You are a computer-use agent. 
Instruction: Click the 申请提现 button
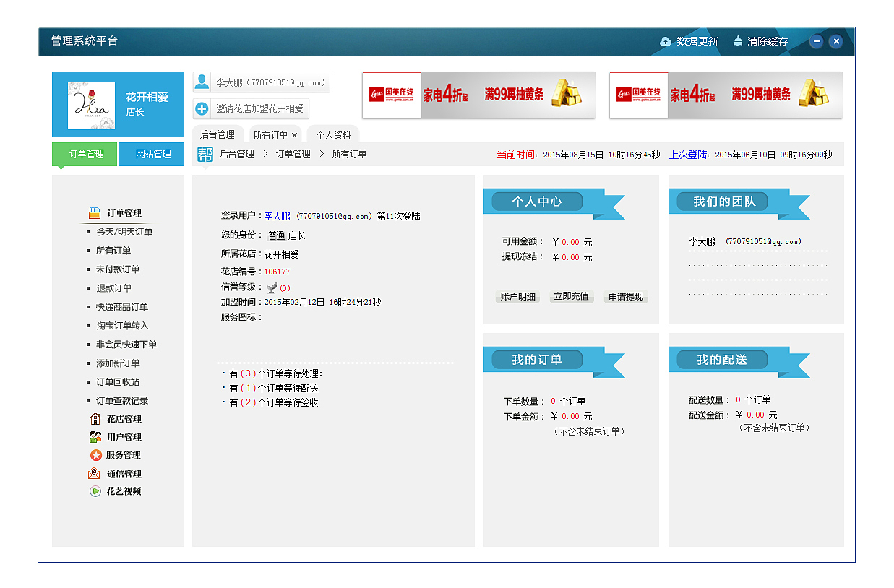coord(626,296)
